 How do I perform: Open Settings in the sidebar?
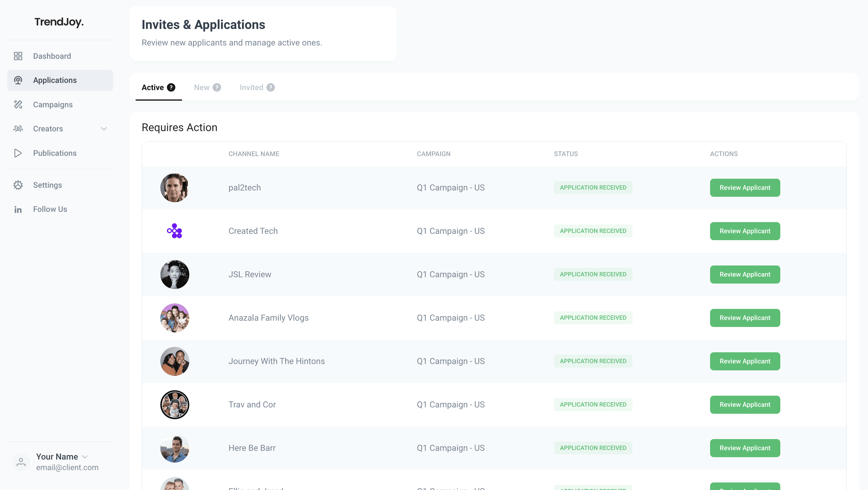point(60,185)
